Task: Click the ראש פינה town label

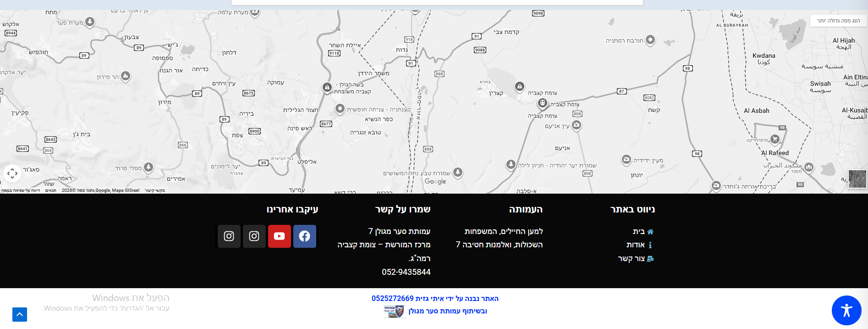Action: (x=300, y=128)
